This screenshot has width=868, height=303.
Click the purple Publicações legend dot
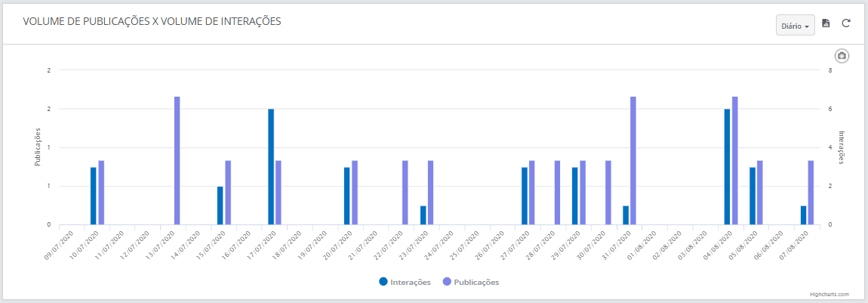click(447, 281)
